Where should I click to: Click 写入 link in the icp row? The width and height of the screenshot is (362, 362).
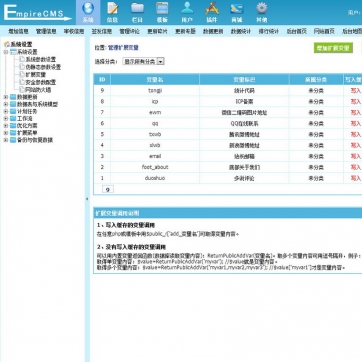tap(356, 101)
